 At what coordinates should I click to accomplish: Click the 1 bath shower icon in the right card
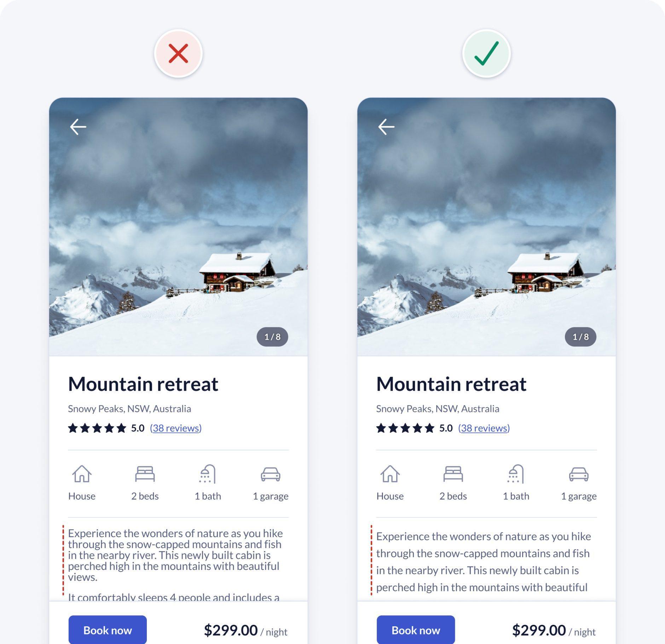click(x=516, y=474)
